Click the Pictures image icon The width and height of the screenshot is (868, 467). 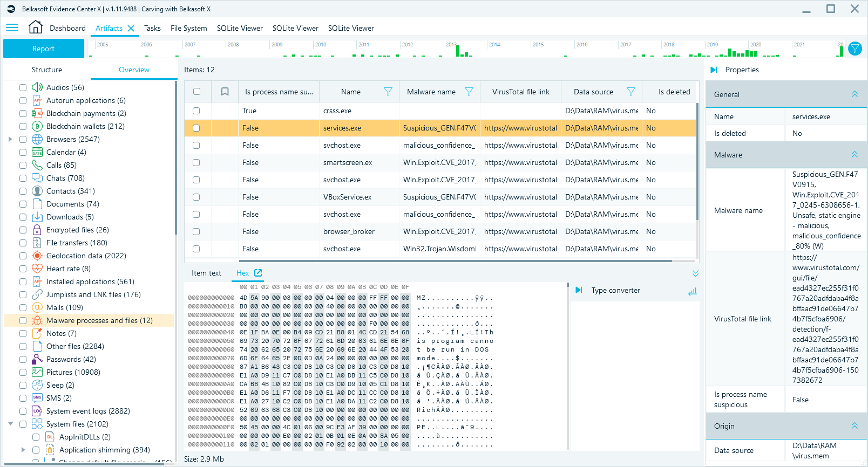coord(37,372)
